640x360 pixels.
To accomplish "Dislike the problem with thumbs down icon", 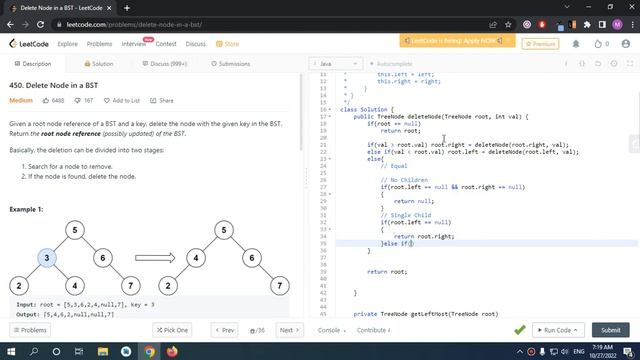I will tap(77, 100).
